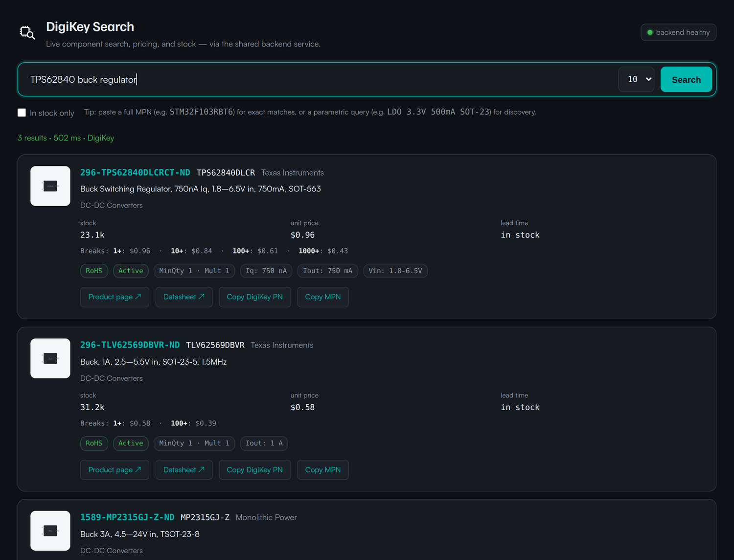Open the results count dropdown showing 10
Viewport: 734px width, 560px height.
(636, 79)
